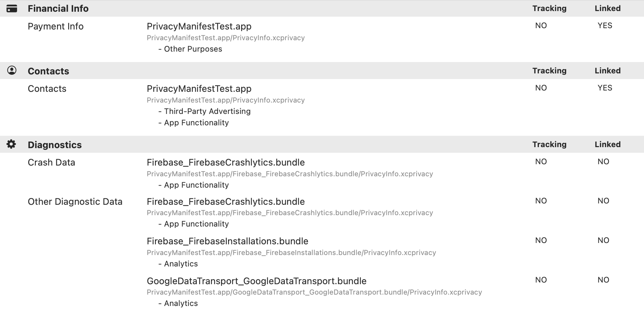Screen dimensions: 644x310
Task: Click Firebase_FirebaseCrashlytics.bundle in Crash Data row
Action: pyautogui.click(x=226, y=162)
